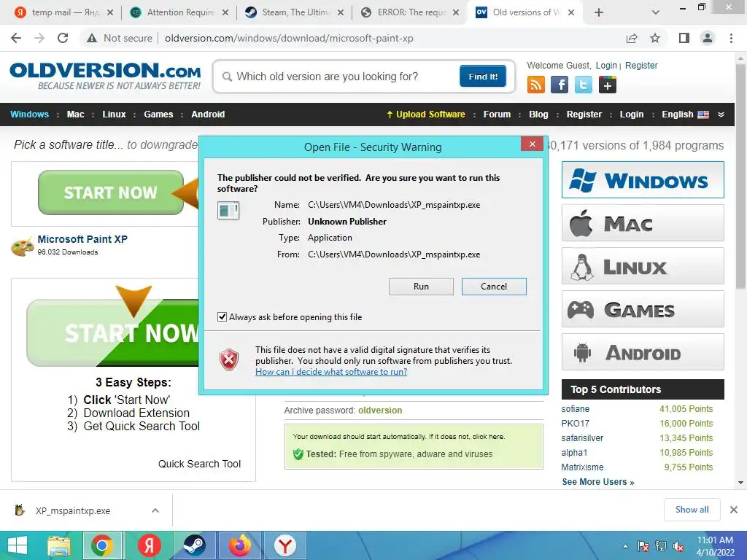Screen dimensions: 747x560
Task: Open Windows Start button
Action: (18, 545)
